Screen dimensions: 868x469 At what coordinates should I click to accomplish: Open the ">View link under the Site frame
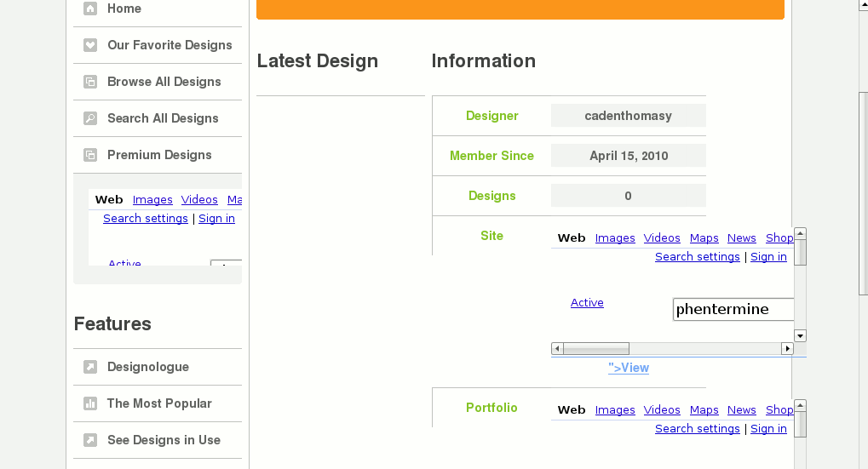pyautogui.click(x=629, y=368)
